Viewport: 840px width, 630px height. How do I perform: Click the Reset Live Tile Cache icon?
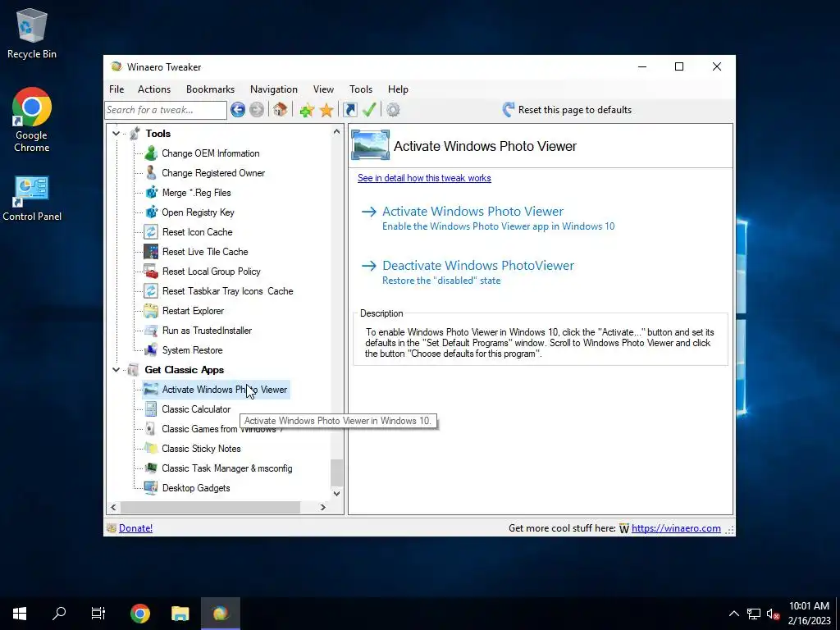[151, 252]
